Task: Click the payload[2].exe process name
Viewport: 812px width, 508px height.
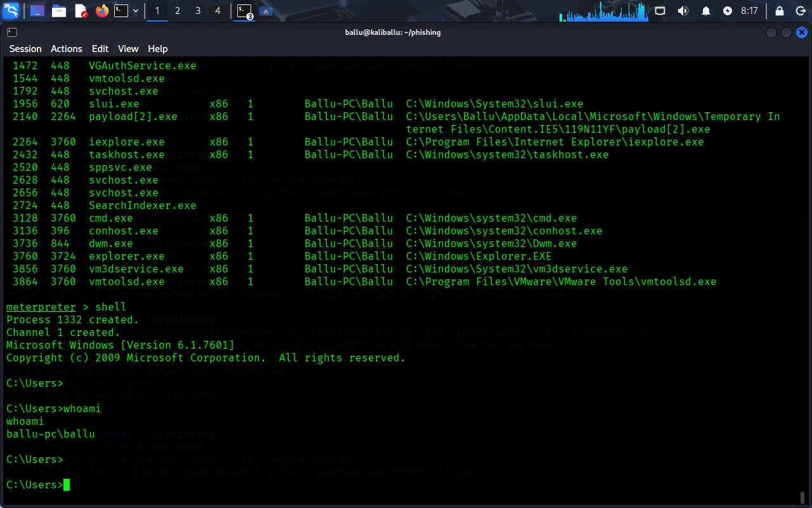Action: click(133, 117)
